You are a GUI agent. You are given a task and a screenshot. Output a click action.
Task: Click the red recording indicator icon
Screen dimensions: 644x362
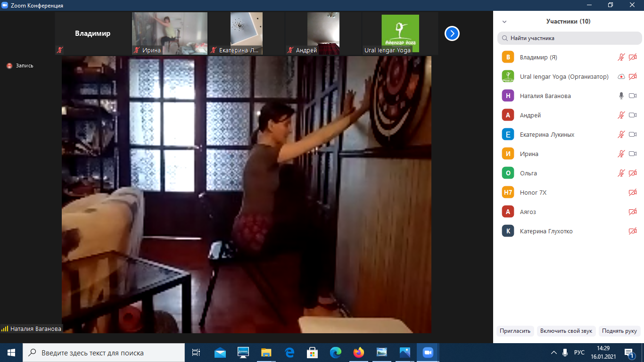click(9, 66)
